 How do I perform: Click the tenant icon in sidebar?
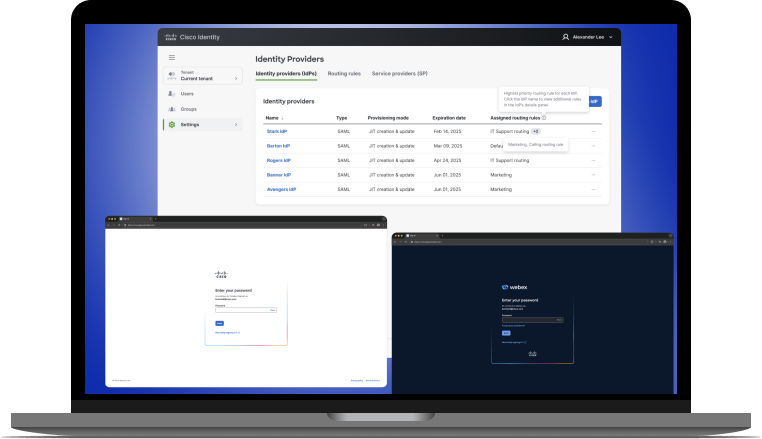172,75
